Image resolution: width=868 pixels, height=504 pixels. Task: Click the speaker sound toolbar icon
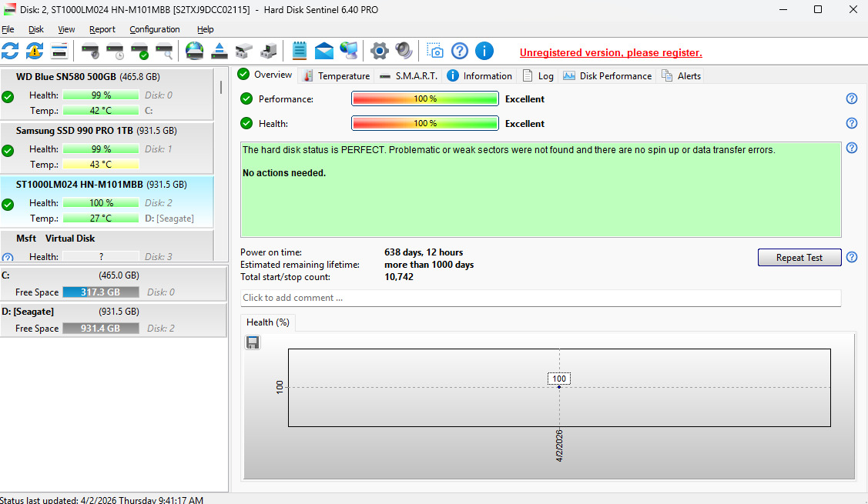404,51
